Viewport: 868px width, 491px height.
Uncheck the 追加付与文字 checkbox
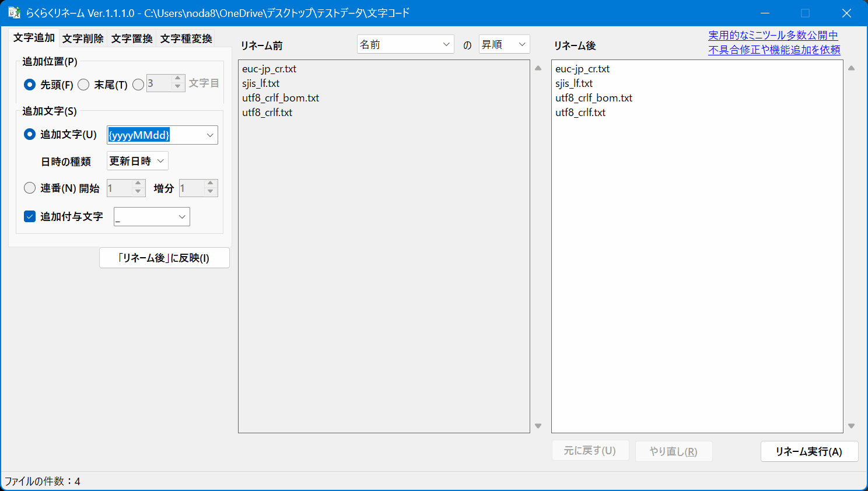pos(30,216)
